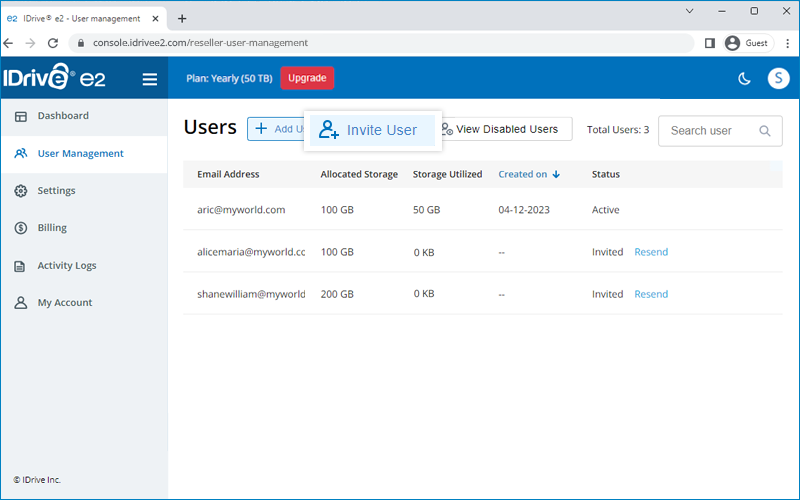Click the Activity Logs document icon
The height and width of the screenshot is (500, 800).
20,266
